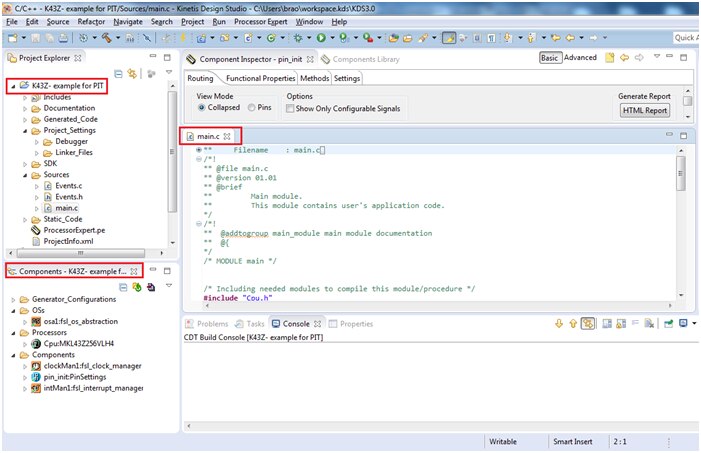Click the HTML Report button
Screen dimensions: 701x453
pos(645,110)
